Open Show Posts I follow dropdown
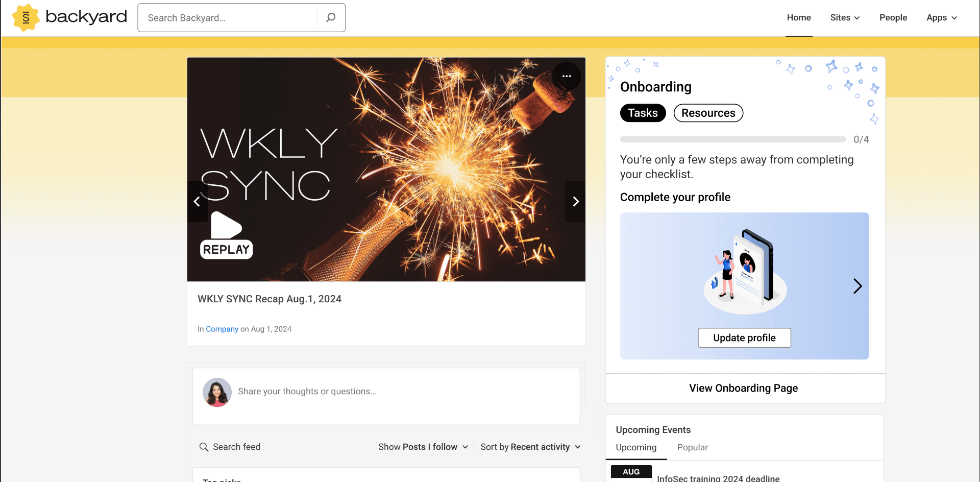The height and width of the screenshot is (482, 980). [423, 447]
